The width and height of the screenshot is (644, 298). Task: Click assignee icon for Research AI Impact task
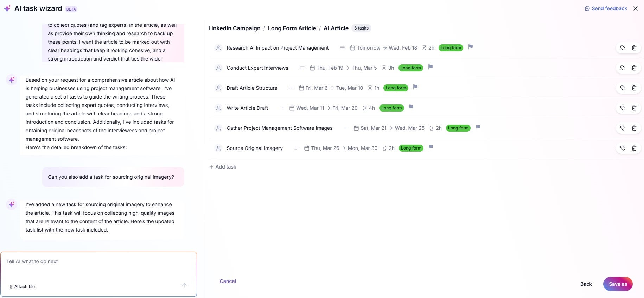tap(218, 48)
